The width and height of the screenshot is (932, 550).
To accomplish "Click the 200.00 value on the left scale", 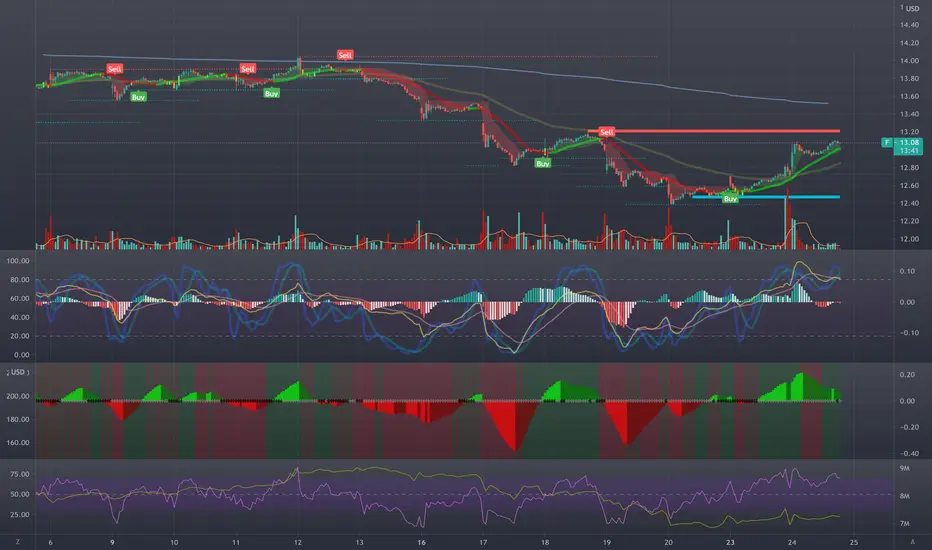I will 18,396.
